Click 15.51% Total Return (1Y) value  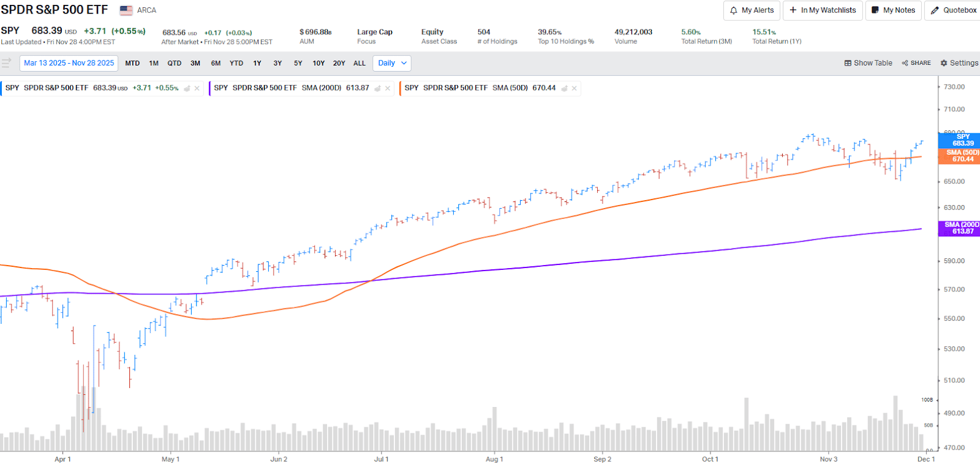pos(764,32)
